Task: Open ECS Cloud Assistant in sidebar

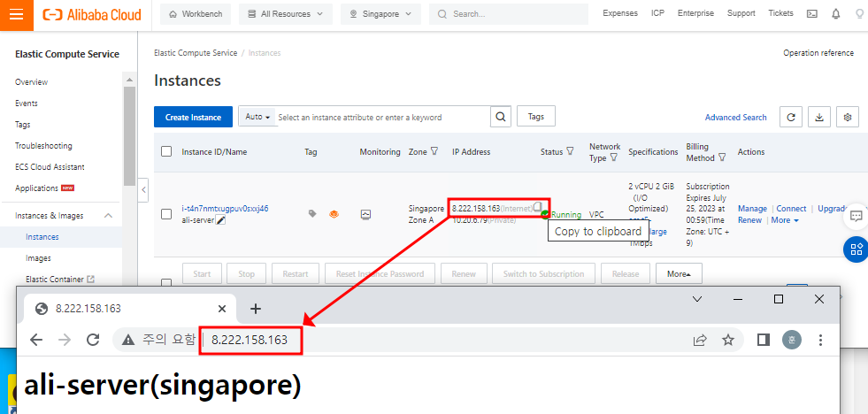Action: (x=50, y=166)
